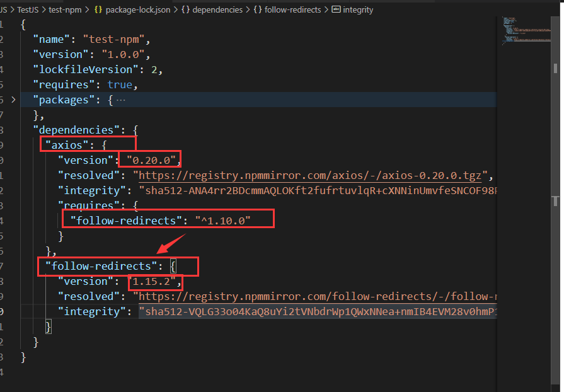This screenshot has width=564, height=392.
Task: Click the JSON file icon in breadcrumb
Action: click(98, 10)
